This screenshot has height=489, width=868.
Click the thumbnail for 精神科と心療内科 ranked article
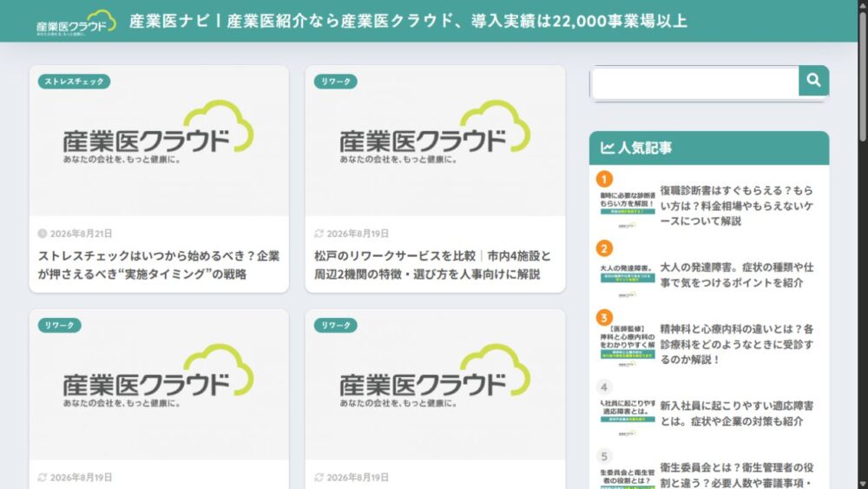click(628, 346)
